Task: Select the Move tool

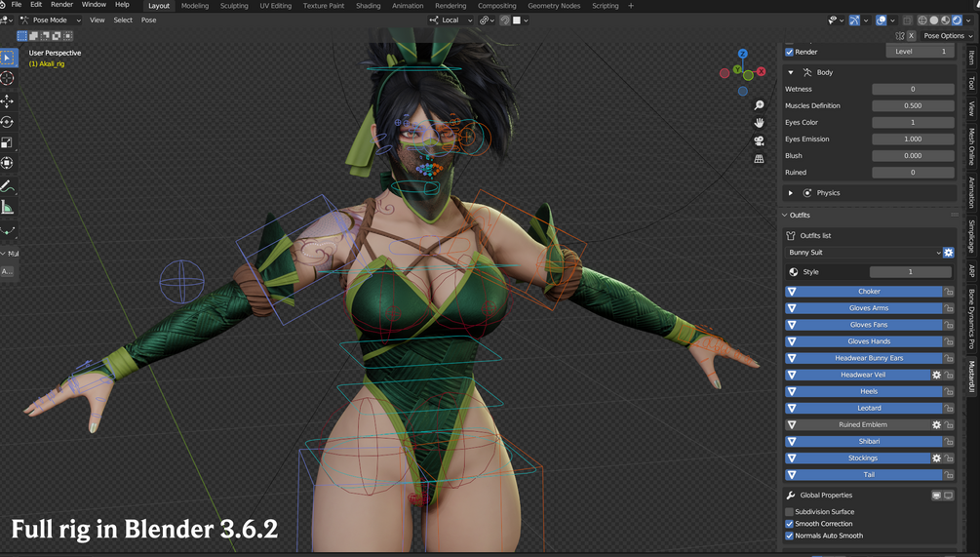Action: coord(8,101)
